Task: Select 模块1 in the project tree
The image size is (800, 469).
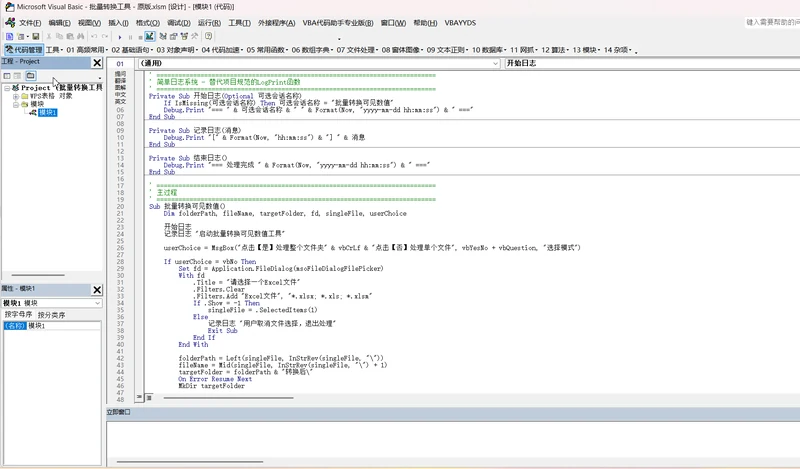Action: [x=47, y=112]
